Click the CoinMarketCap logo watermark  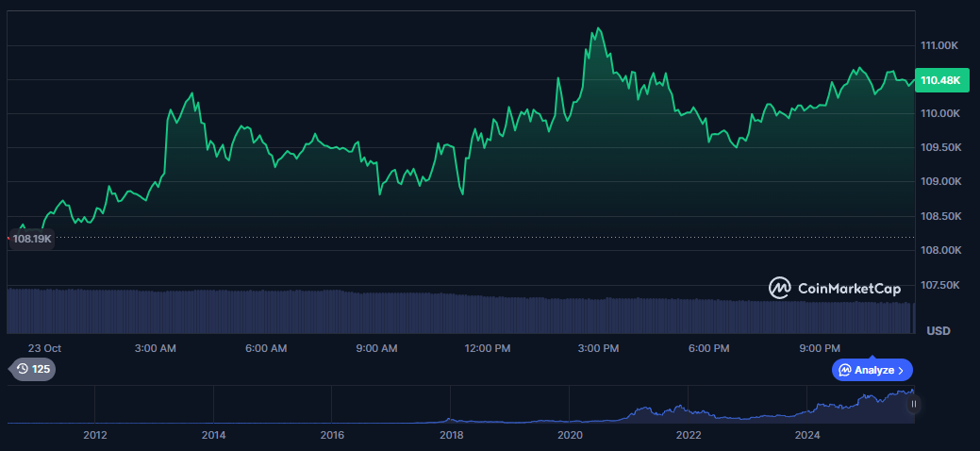pyautogui.click(x=834, y=288)
